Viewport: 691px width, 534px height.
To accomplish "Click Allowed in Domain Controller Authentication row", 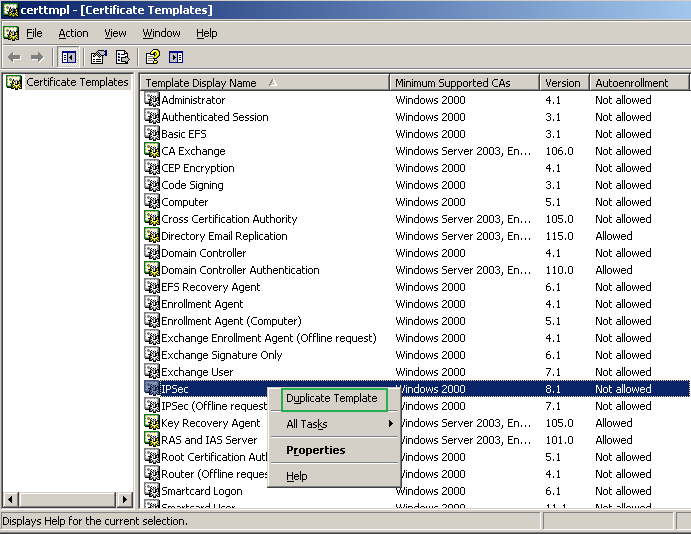I will (x=613, y=270).
